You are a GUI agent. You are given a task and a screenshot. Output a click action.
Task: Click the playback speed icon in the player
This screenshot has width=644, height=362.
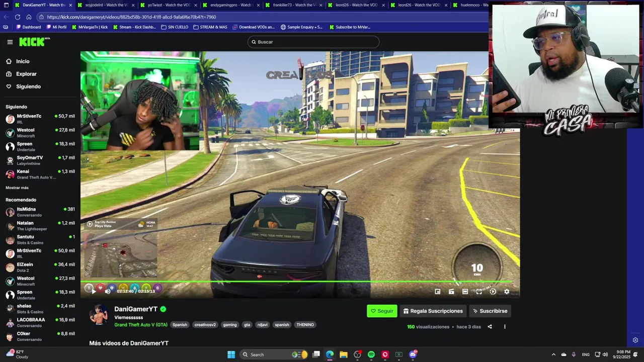pyautogui.click(x=493, y=292)
